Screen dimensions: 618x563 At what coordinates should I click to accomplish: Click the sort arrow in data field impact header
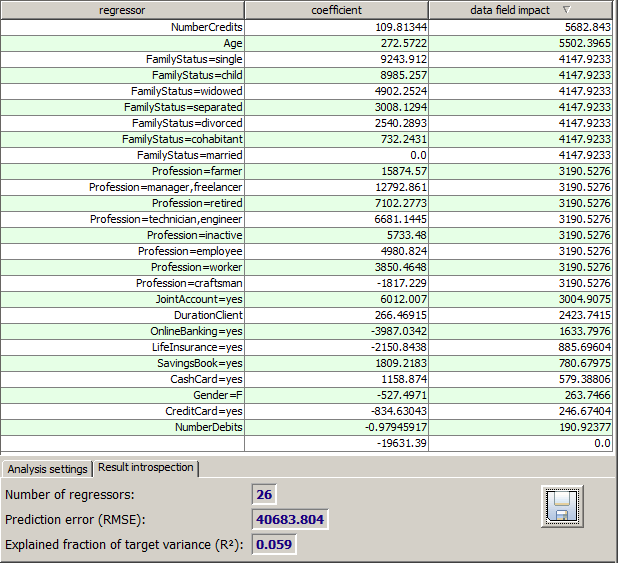(567, 10)
